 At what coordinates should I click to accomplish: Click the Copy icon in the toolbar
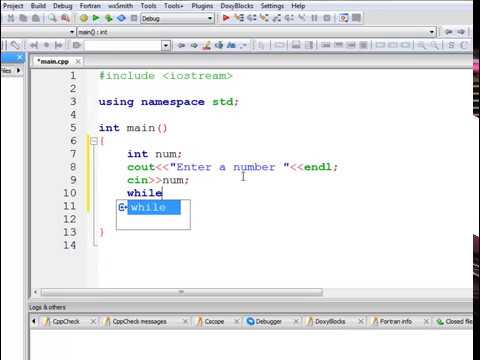23,18
